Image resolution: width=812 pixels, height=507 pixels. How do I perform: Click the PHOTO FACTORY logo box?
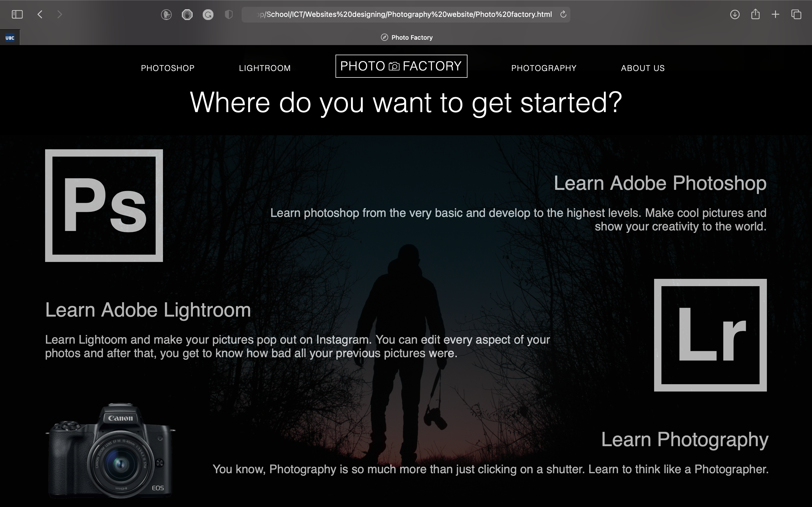(401, 66)
